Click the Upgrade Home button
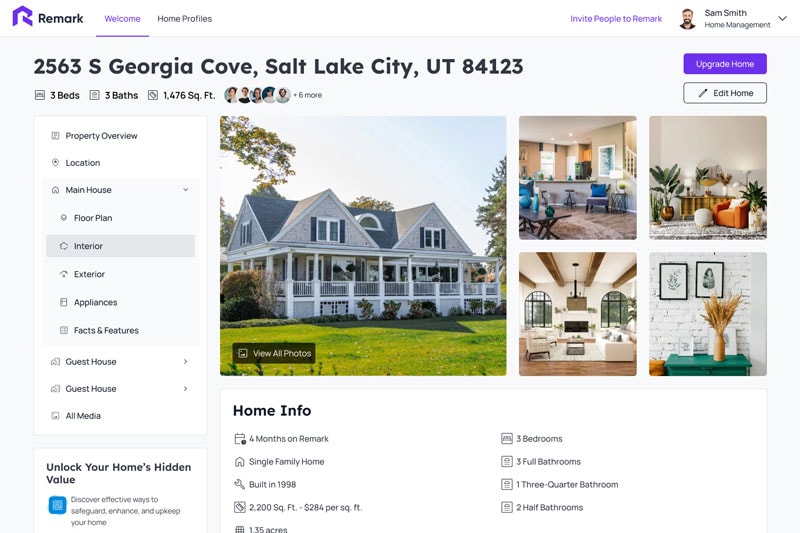Screen dimensions: 800x533 725,64
